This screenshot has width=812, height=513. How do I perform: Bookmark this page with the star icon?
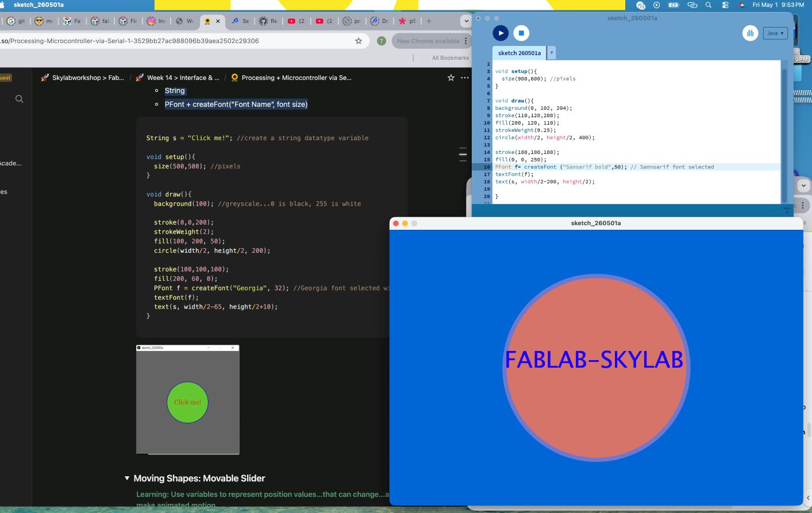pos(359,41)
